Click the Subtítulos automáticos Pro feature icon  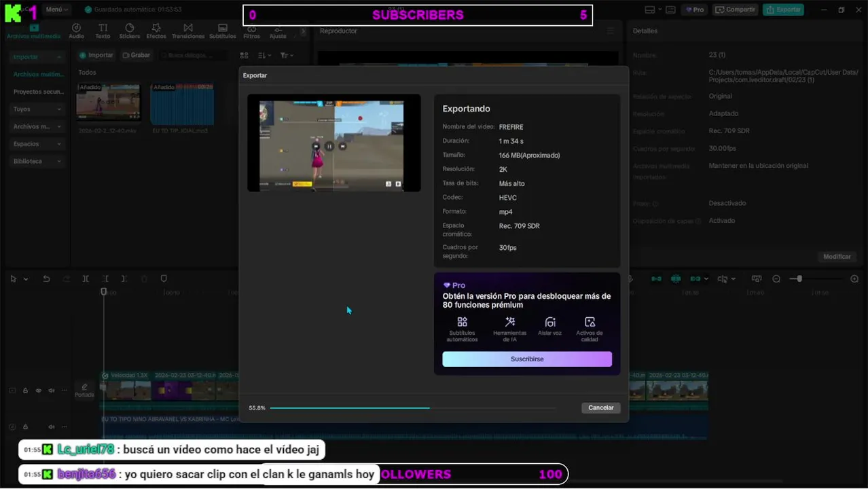coord(463,322)
